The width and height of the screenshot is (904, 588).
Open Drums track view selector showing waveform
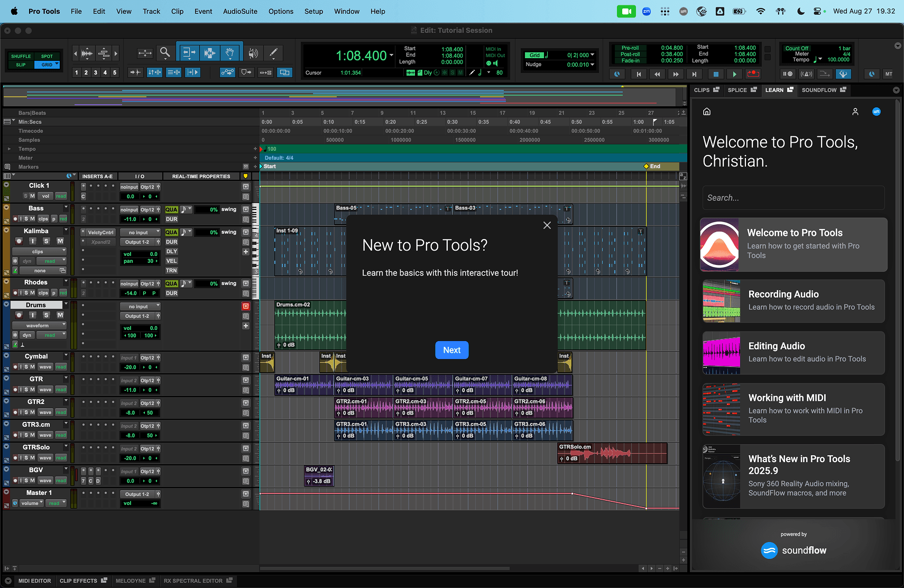tap(39, 326)
